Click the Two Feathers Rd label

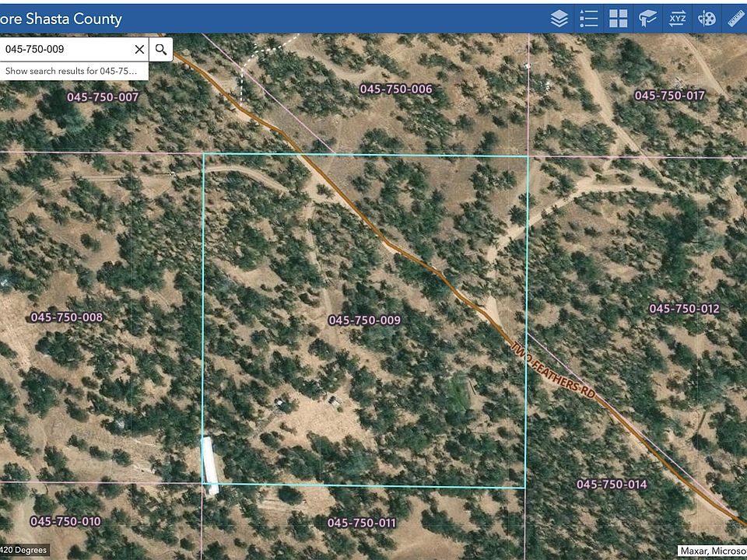(x=553, y=370)
